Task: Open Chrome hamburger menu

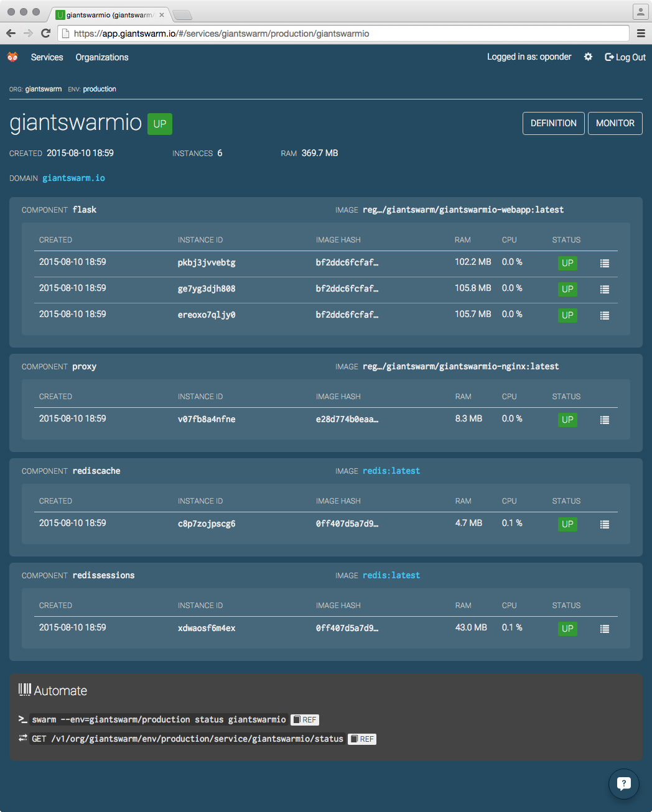Action: (x=641, y=34)
